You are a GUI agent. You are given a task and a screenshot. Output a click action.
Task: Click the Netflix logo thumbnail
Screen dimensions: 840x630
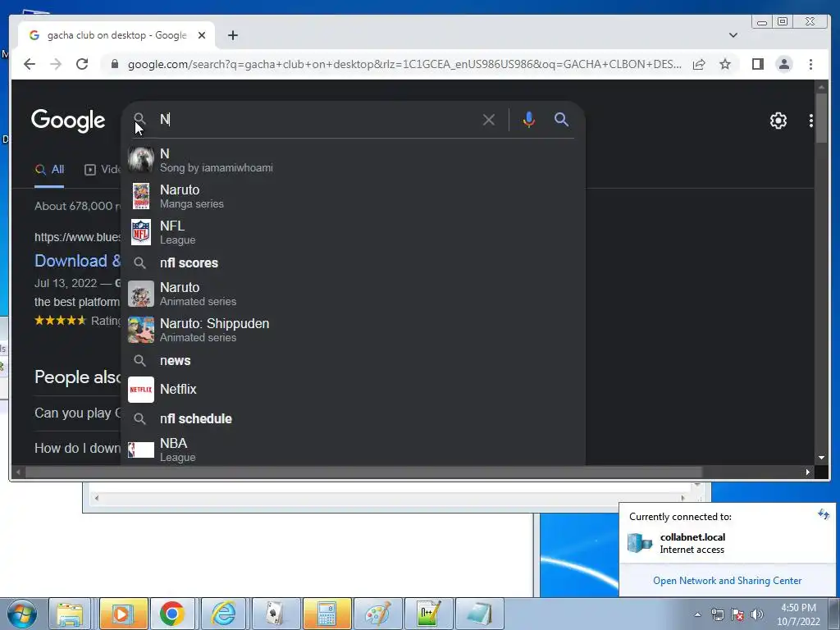pyautogui.click(x=141, y=390)
